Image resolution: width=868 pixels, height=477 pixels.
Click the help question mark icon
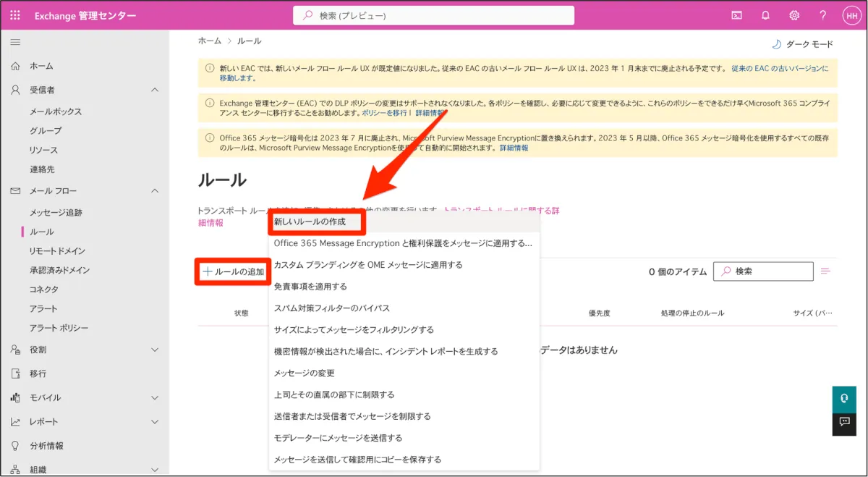pos(822,15)
